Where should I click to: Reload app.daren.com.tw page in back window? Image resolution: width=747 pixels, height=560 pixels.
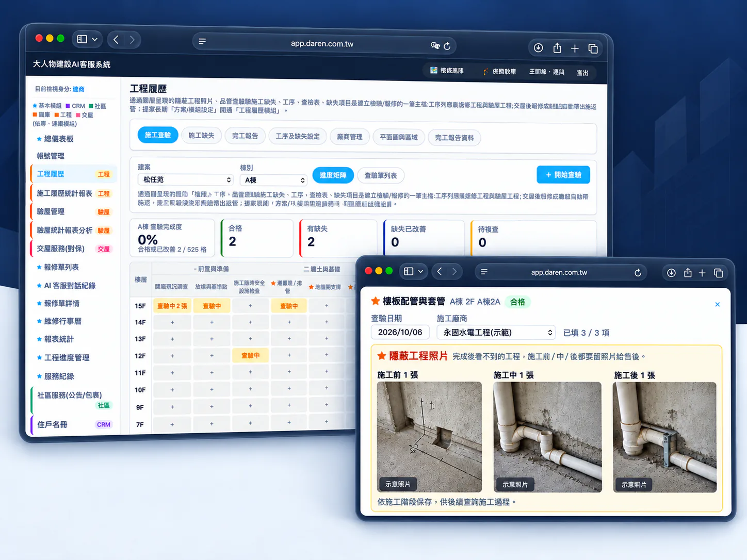click(447, 46)
